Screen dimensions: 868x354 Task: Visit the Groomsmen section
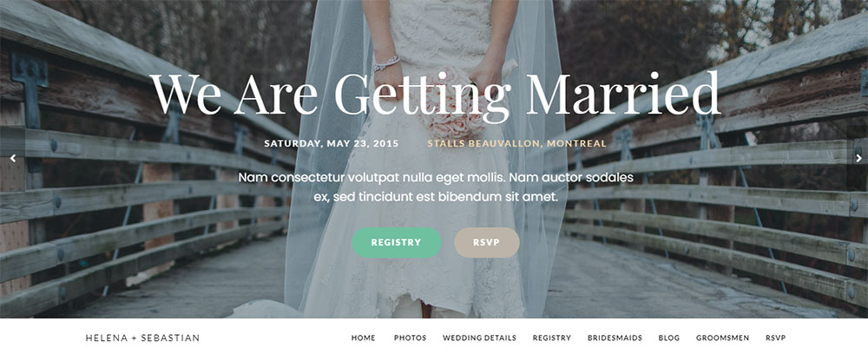tap(722, 338)
